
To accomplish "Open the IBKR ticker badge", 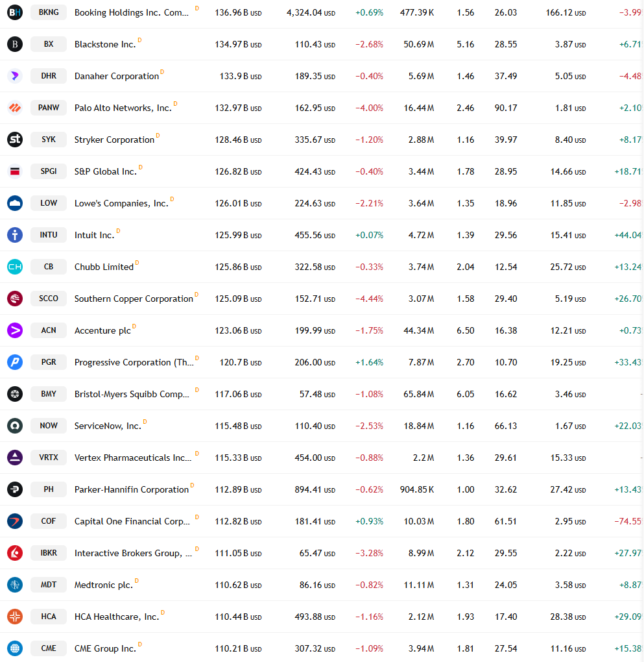I will (x=49, y=553).
